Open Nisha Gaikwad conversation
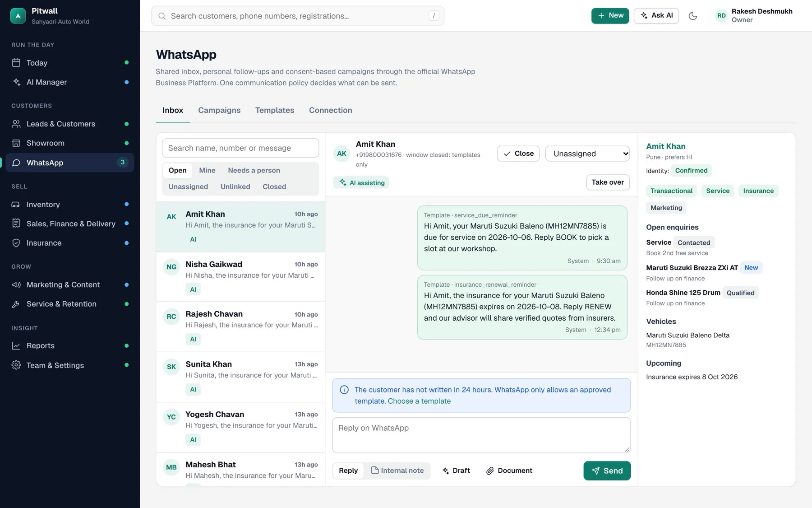 pyautogui.click(x=240, y=277)
